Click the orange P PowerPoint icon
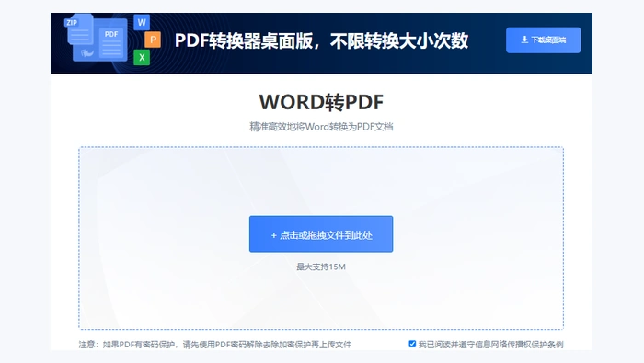The width and height of the screenshot is (644, 363). click(x=153, y=40)
